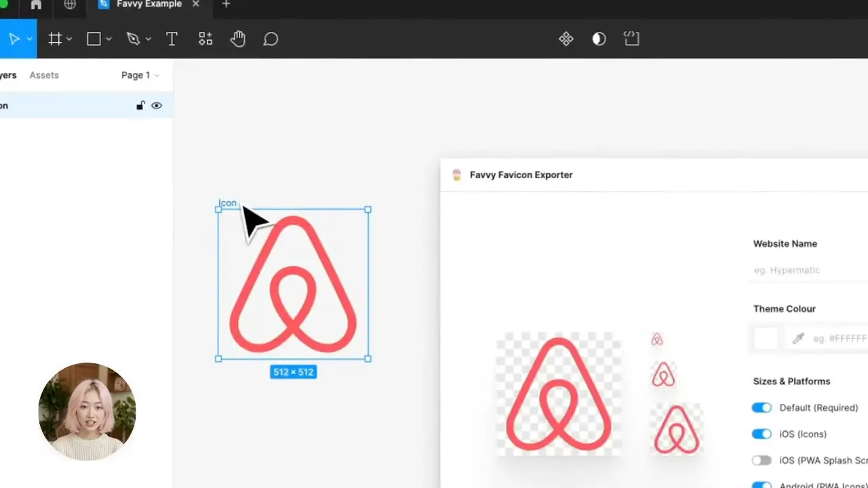Screen dimensions: 868x488
Task: Open the globe community icon
Action: coord(70,5)
